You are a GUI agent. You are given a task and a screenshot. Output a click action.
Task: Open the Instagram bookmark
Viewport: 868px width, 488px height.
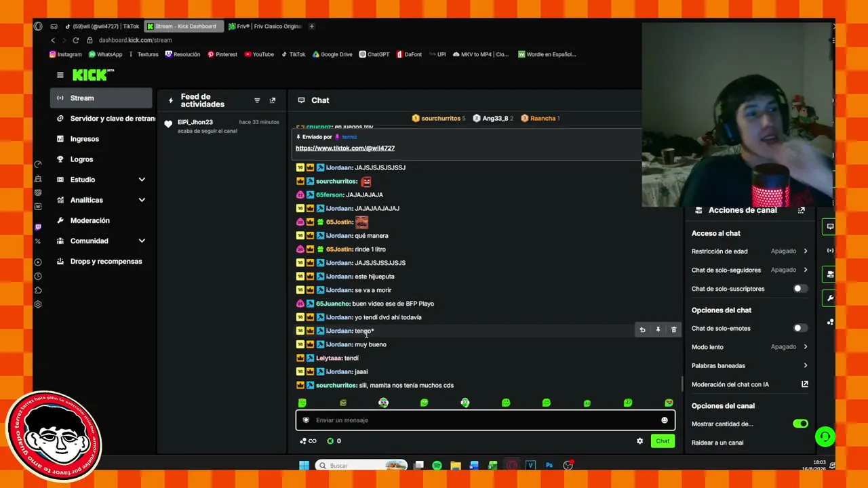[65, 54]
